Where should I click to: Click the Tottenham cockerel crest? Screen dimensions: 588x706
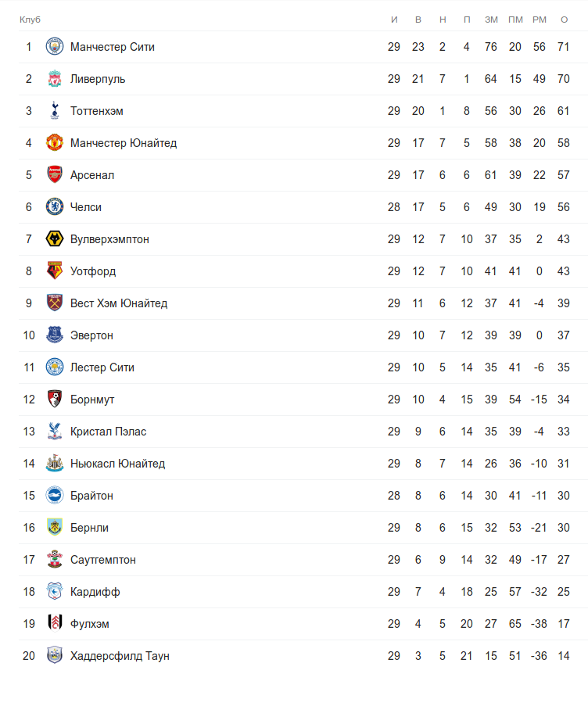(54, 111)
